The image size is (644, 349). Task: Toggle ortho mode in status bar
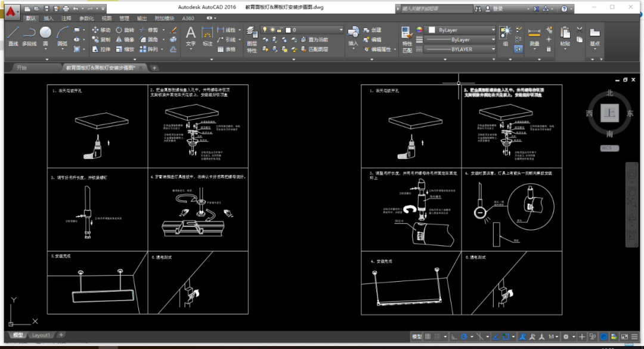453,337
